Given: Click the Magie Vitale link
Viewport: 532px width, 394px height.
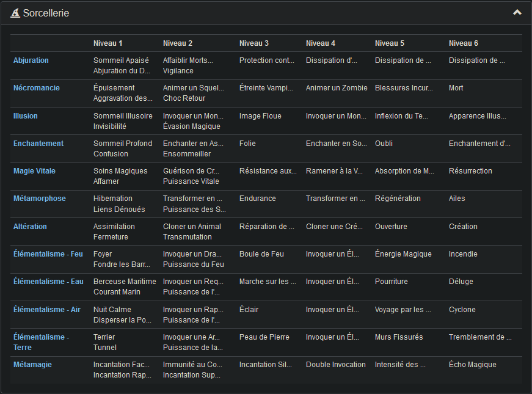Looking at the screenshot, I should tap(34, 171).
